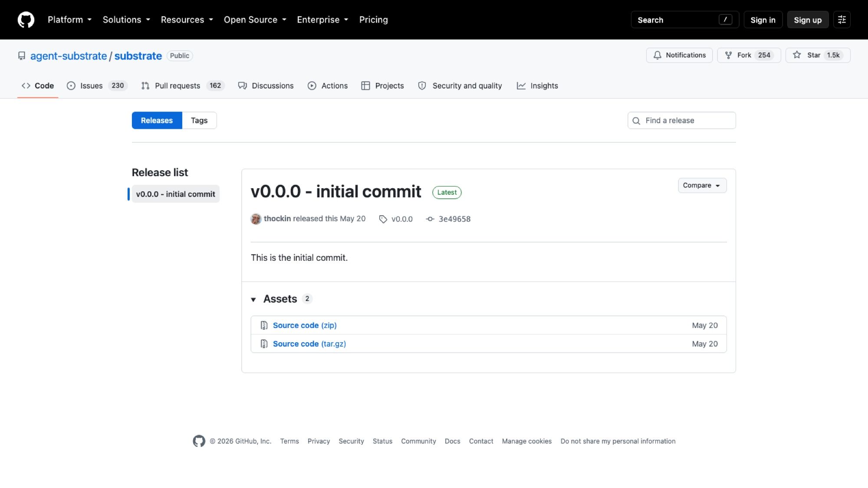Open the Pull requests tab
The width and height of the screenshot is (868, 488).
tap(183, 85)
